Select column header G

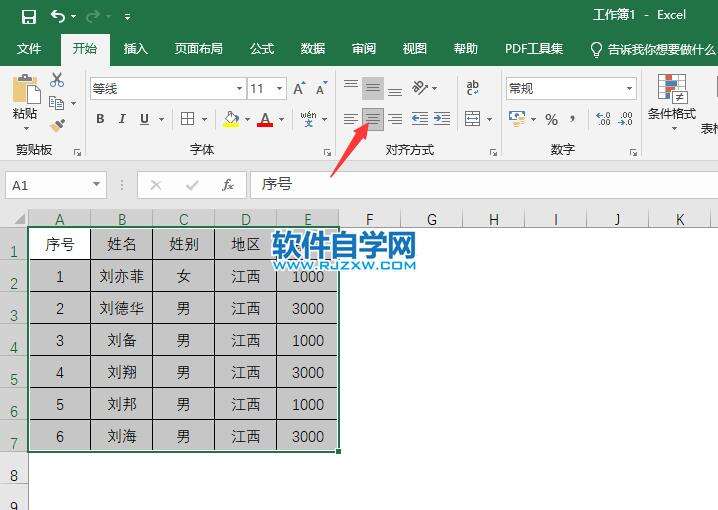point(431,219)
